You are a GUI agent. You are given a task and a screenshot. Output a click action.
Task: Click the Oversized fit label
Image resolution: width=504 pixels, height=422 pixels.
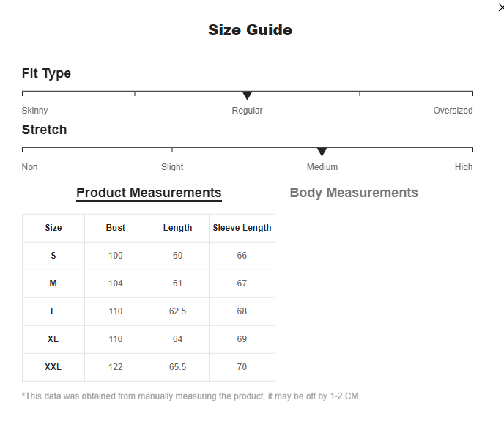[453, 110]
